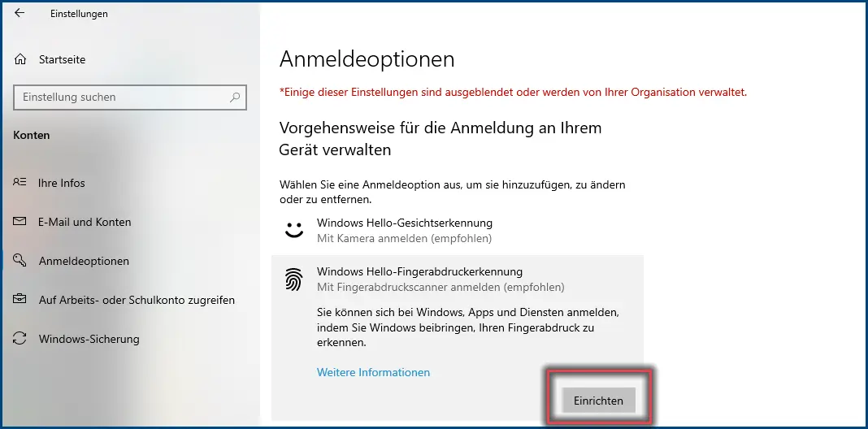Expand Windows Hello-Gesichtserkennung option
Screen dimensions: 868x429
pos(458,231)
